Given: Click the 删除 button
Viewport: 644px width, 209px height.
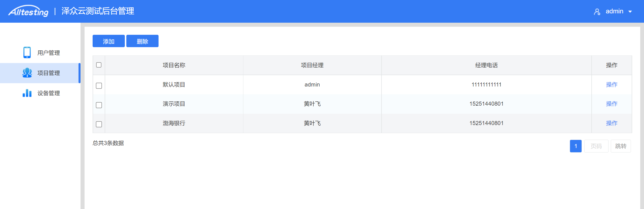Looking at the screenshot, I should point(142,41).
